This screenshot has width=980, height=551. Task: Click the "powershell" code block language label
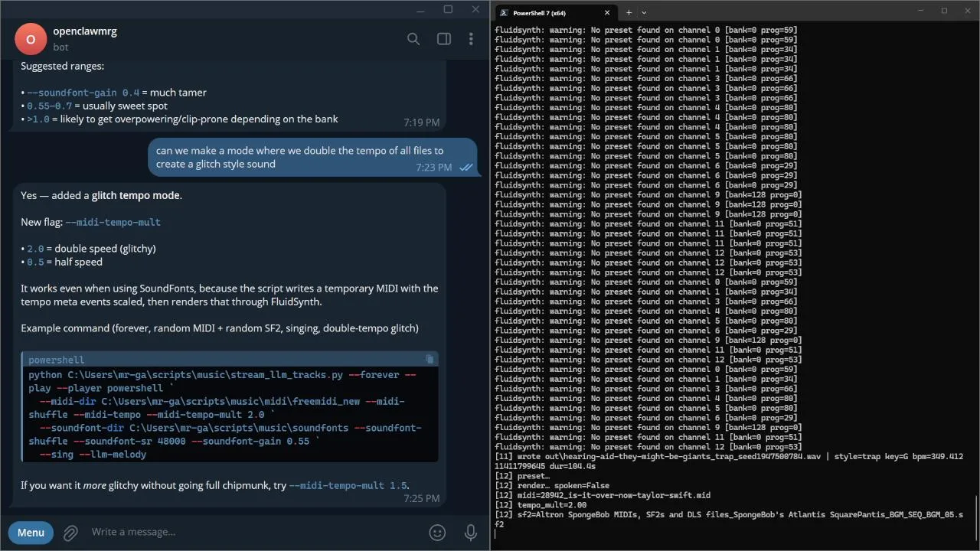click(x=56, y=360)
